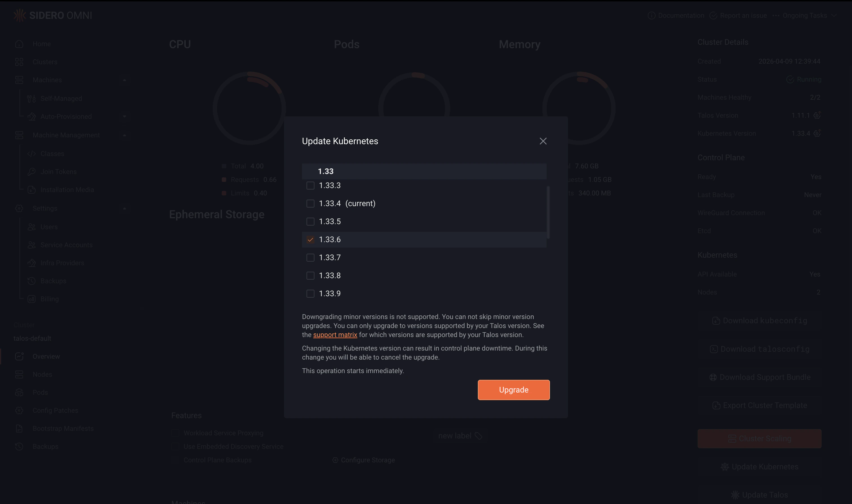Collapse the Machines section arrow
The image size is (852, 504).
pos(124,80)
